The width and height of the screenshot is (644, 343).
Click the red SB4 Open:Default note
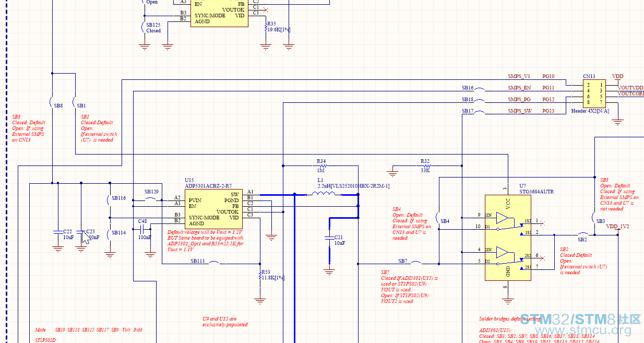pyautogui.click(x=412, y=223)
